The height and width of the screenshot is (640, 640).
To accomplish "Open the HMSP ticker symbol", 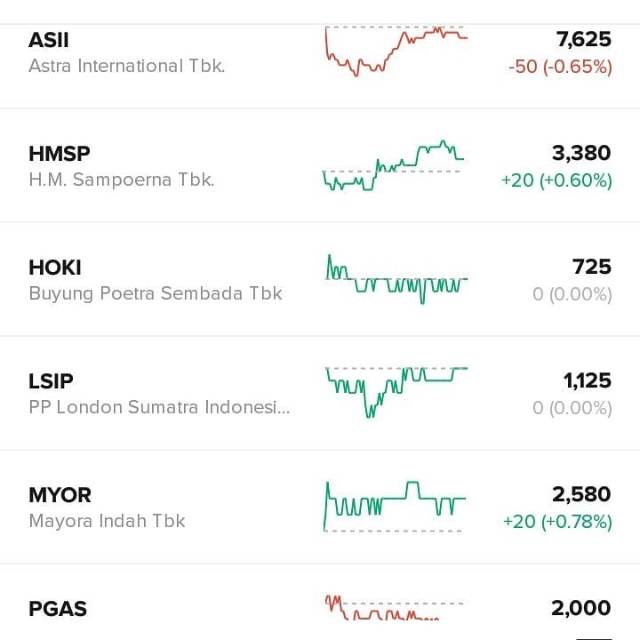I will (x=59, y=154).
